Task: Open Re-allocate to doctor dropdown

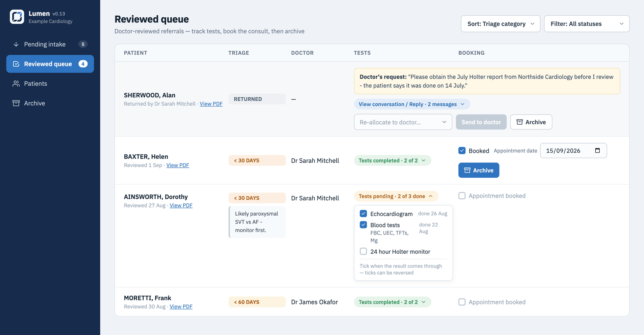Action: pos(403,122)
